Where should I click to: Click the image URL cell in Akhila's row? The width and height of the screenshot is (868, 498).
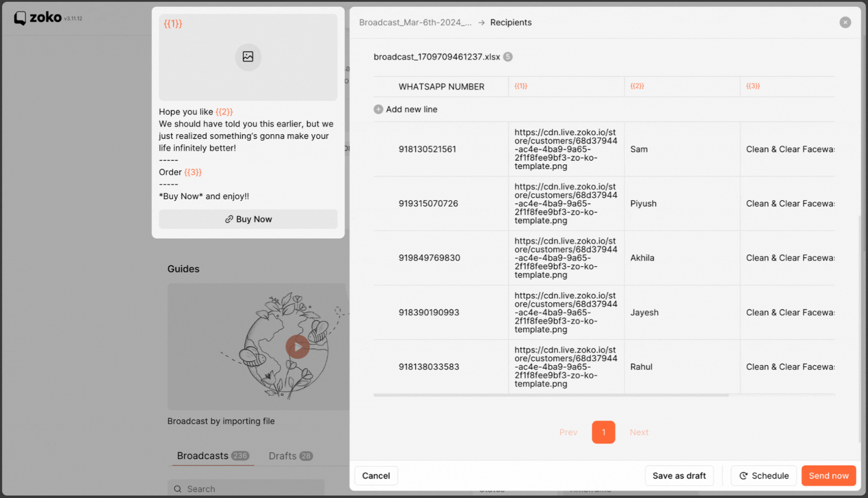(x=566, y=258)
